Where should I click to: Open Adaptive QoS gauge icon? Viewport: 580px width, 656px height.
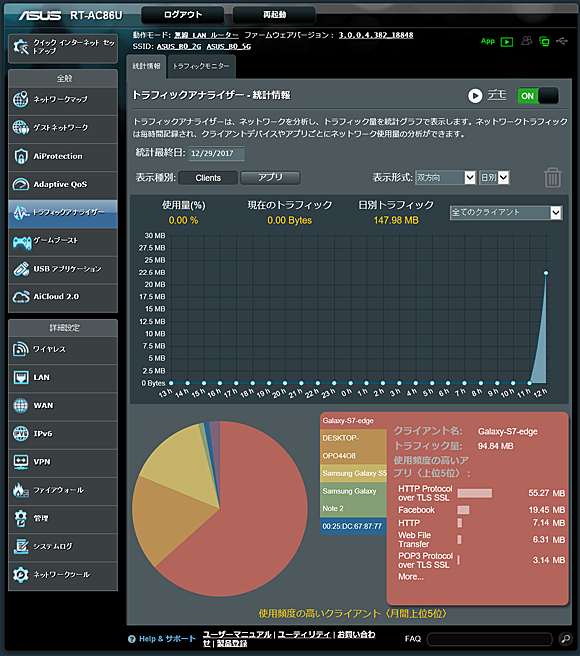pos(21,184)
